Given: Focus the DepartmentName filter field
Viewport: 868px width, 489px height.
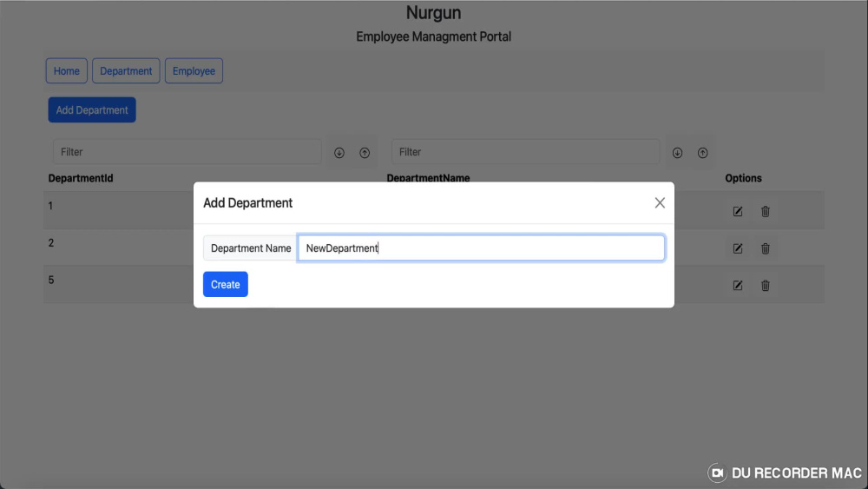Looking at the screenshot, I should pos(525,152).
